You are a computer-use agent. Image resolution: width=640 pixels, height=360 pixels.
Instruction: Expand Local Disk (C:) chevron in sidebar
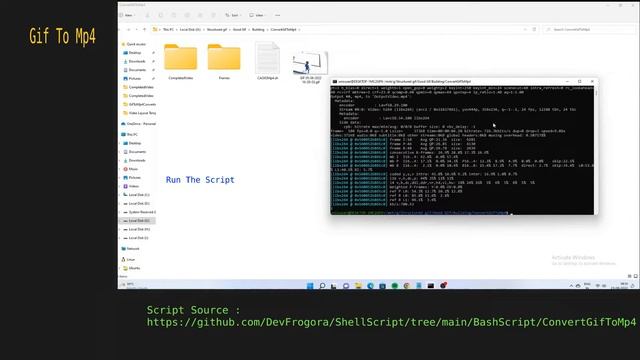pyautogui.click(x=120, y=195)
